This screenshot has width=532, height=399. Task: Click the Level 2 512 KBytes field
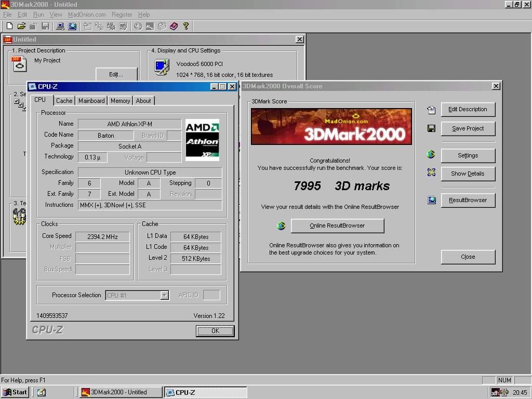pyautogui.click(x=196, y=259)
